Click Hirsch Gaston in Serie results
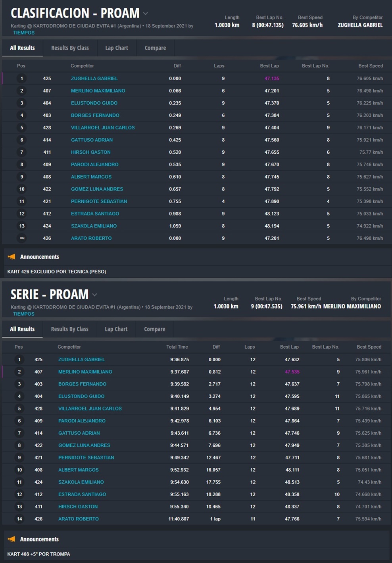The height and width of the screenshot is (563, 392). tap(78, 507)
